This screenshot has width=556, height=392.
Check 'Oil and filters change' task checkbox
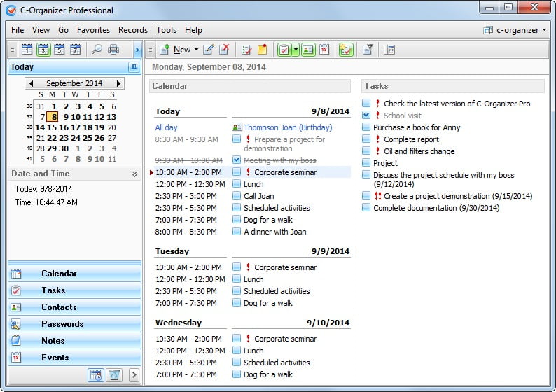click(x=366, y=150)
